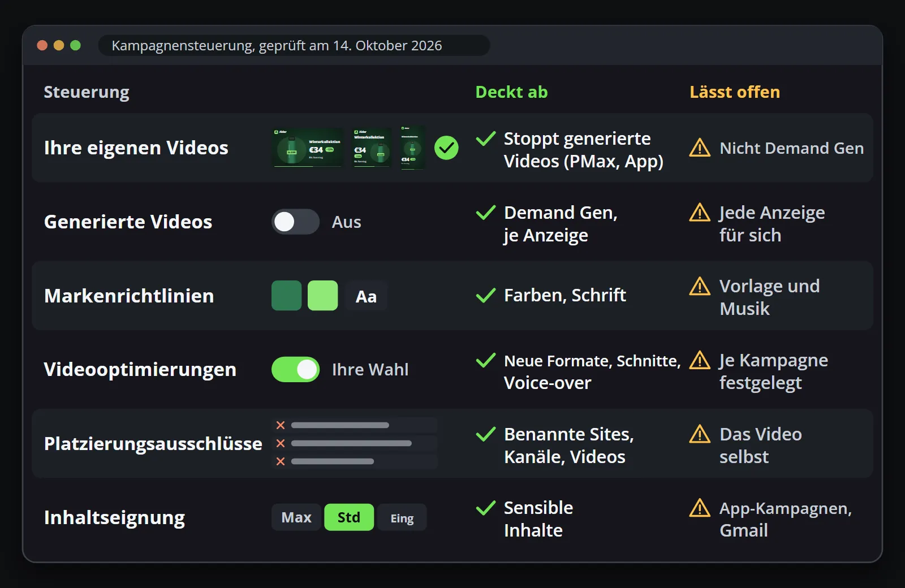This screenshot has width=905, height=588.
Task: Remove the first placement exclusion via its X
Action: click(x=280, y=425)
